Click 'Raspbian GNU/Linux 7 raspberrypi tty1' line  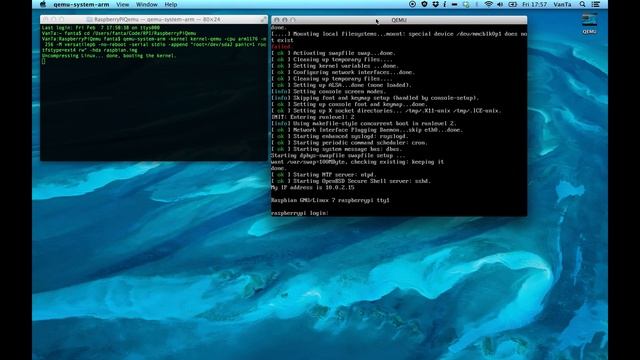[x=330, y=200]
